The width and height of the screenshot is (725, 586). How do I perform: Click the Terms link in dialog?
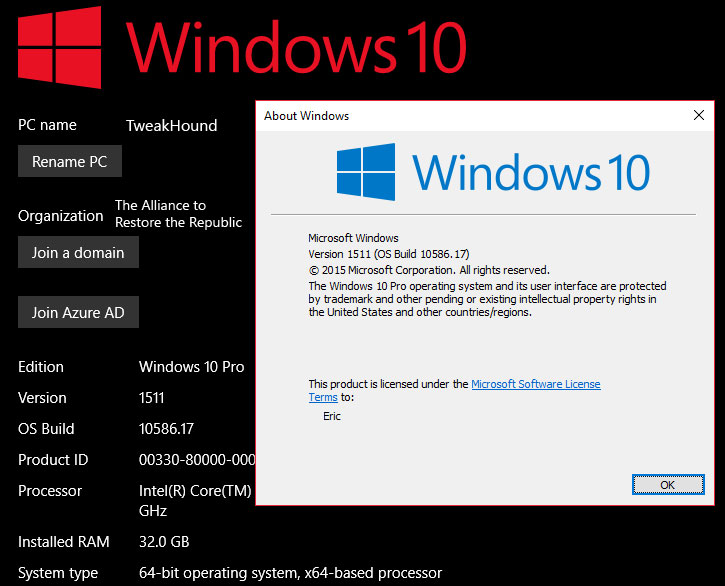tap(323, 397)
